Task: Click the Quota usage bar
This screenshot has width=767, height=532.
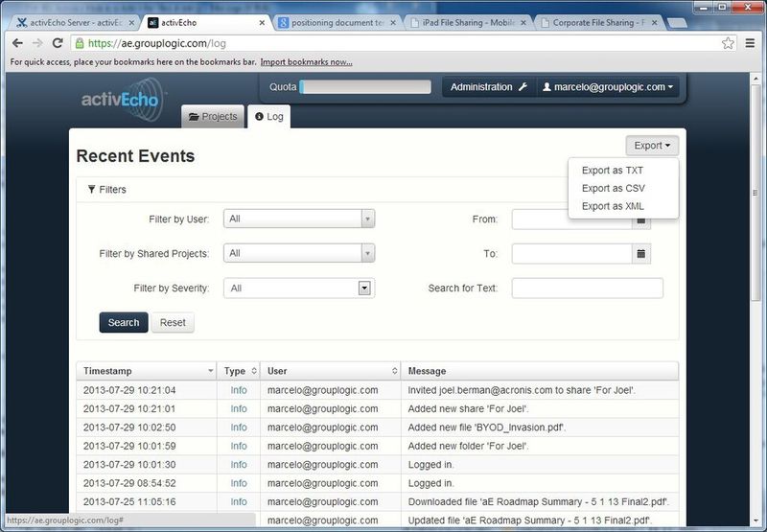Action: pyautogui.click(x=365, y=87)
